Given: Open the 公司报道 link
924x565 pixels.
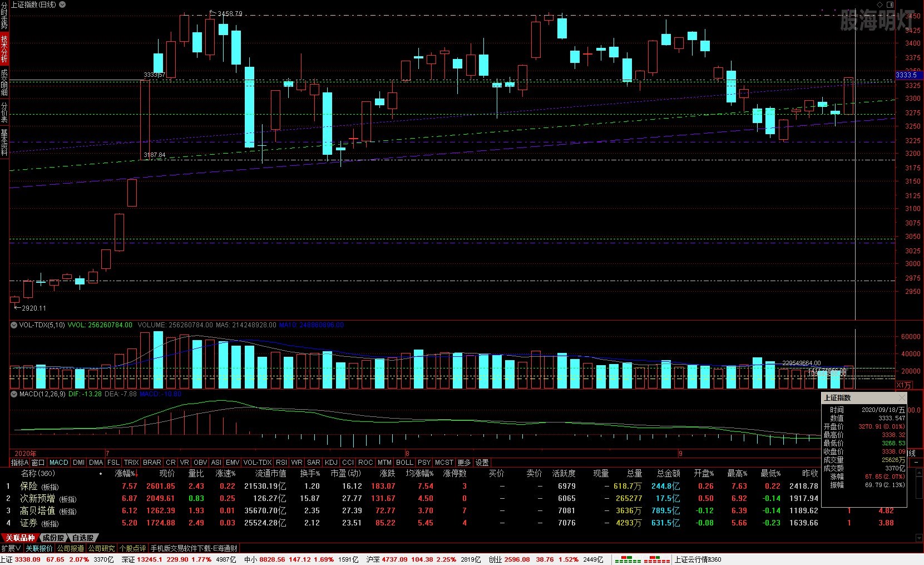Looking at the screenshot, I should point(71,548).
